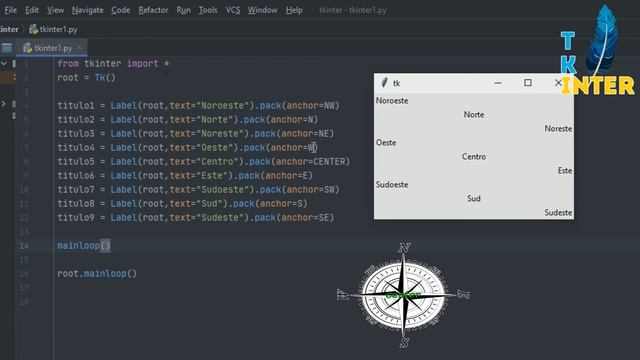Click the Sudoeste label in tk window
The height and width of the screenshot is (360, 640).
point(392,184)
